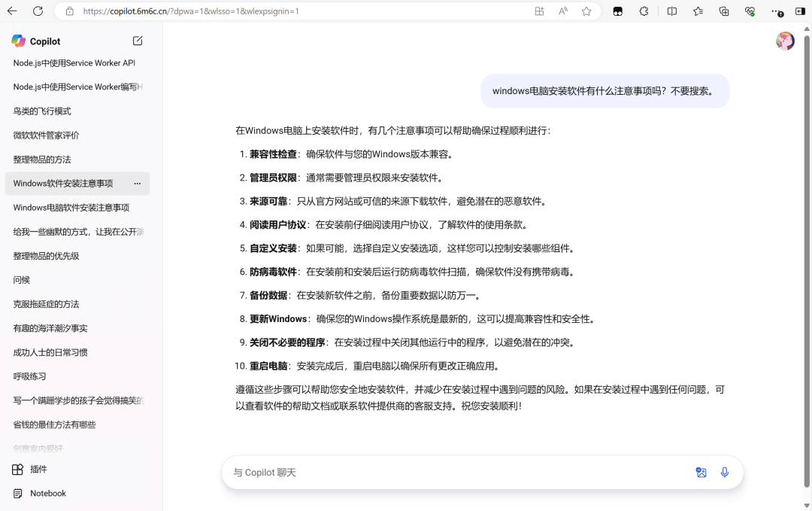Open browser extensions puzzle icon

pyautogui.click(x=644, y=11)
